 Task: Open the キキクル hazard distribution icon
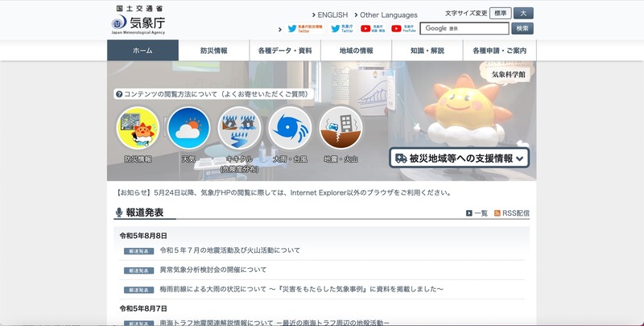point(239,129)
